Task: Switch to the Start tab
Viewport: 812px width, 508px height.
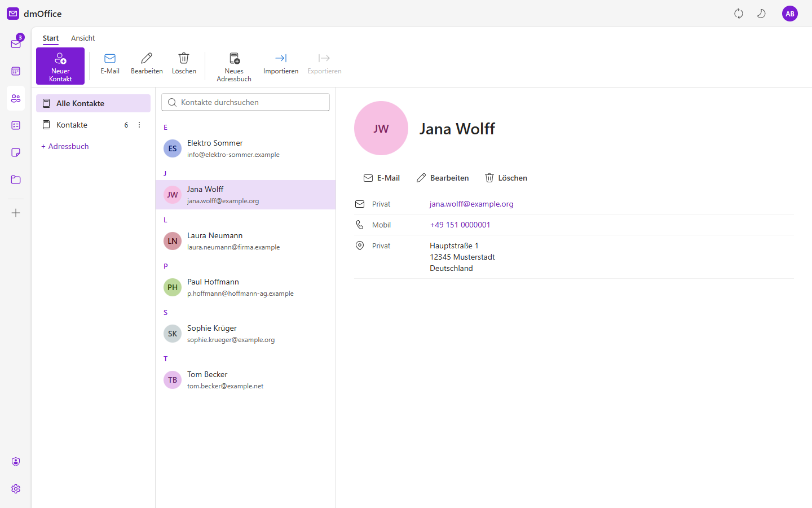Action: coord(51,38)
